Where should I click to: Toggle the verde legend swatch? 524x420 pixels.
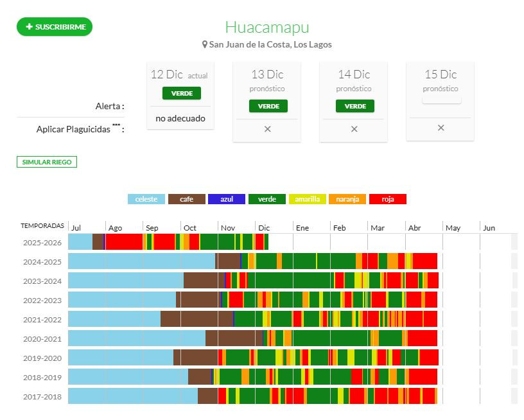[266, 199]
